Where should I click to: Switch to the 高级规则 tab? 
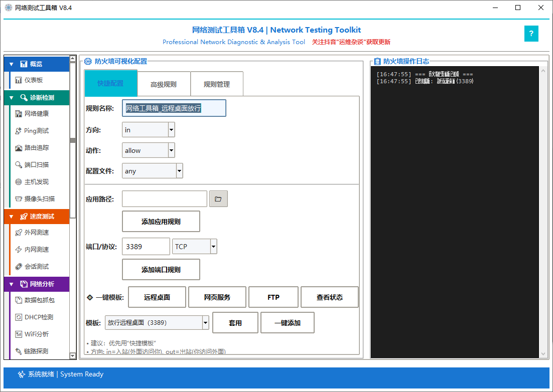pyautogui.click(x=164, y=84)
